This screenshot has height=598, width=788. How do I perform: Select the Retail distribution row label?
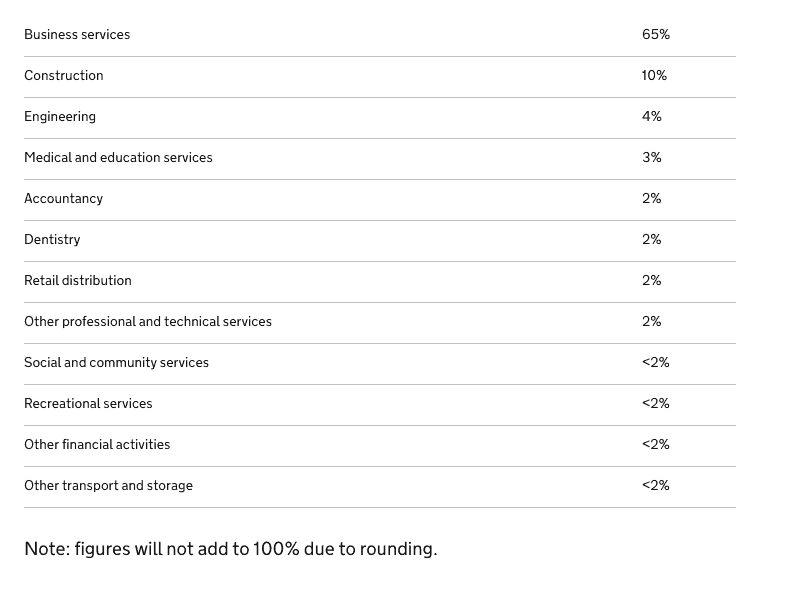click(x=78, y=280)
